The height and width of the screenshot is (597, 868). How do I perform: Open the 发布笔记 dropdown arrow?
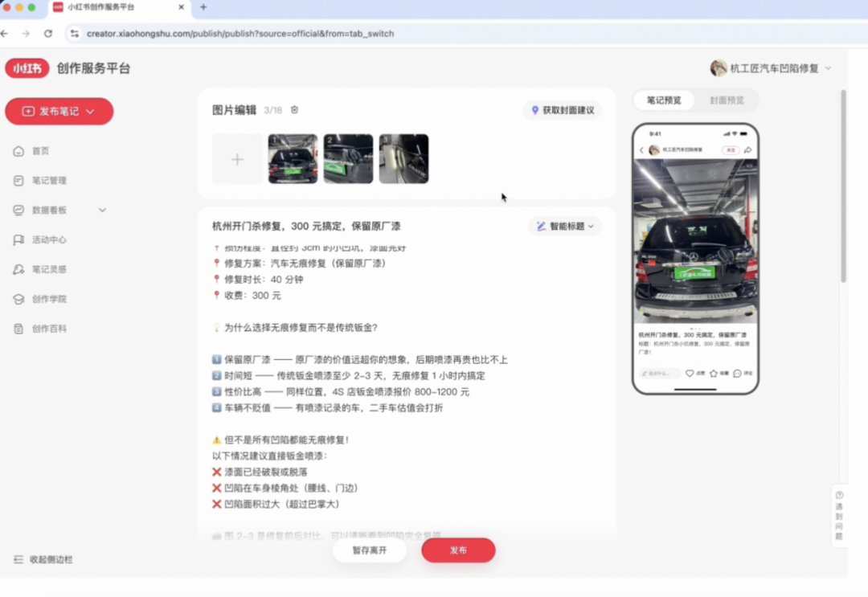(90, 112)
